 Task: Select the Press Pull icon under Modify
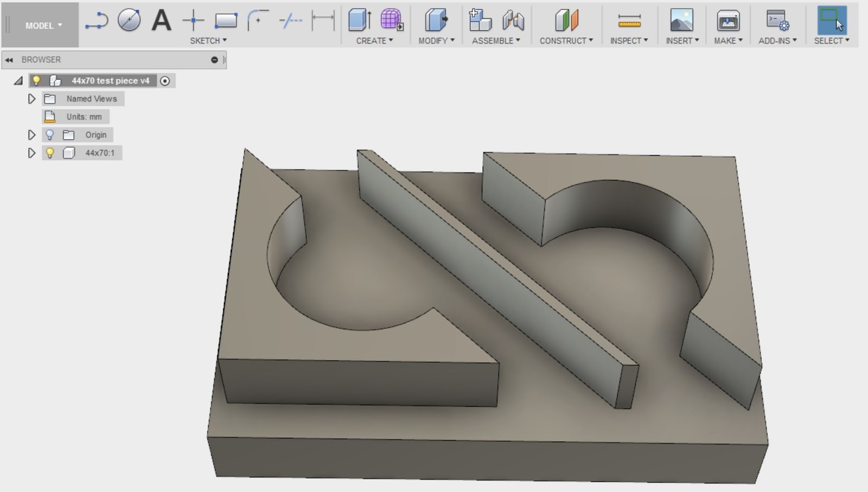436,20
